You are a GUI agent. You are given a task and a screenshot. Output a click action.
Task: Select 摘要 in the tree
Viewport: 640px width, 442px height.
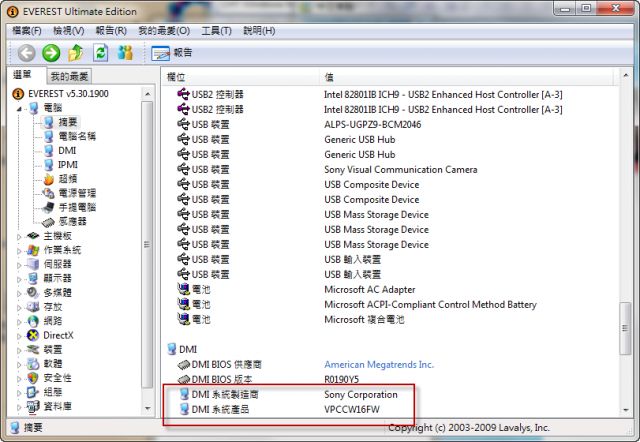[x=68, y=122]
